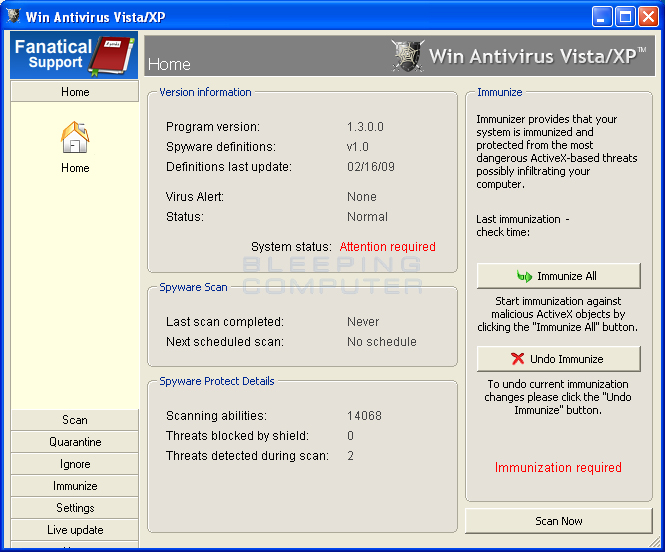The width and height of the screenshot is (665, 552).
Task: Open the Live update section
Action: (75, 530)
